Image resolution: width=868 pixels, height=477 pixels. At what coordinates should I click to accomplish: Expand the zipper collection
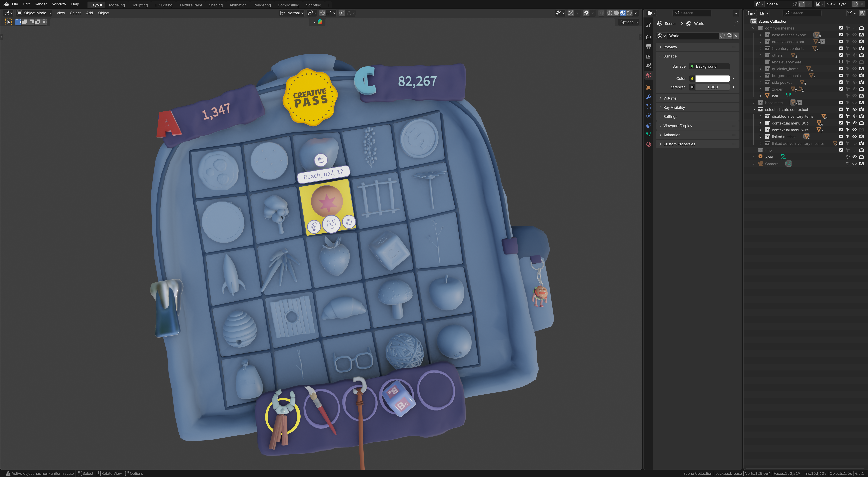pyautogui.click(x=760, y=89)
